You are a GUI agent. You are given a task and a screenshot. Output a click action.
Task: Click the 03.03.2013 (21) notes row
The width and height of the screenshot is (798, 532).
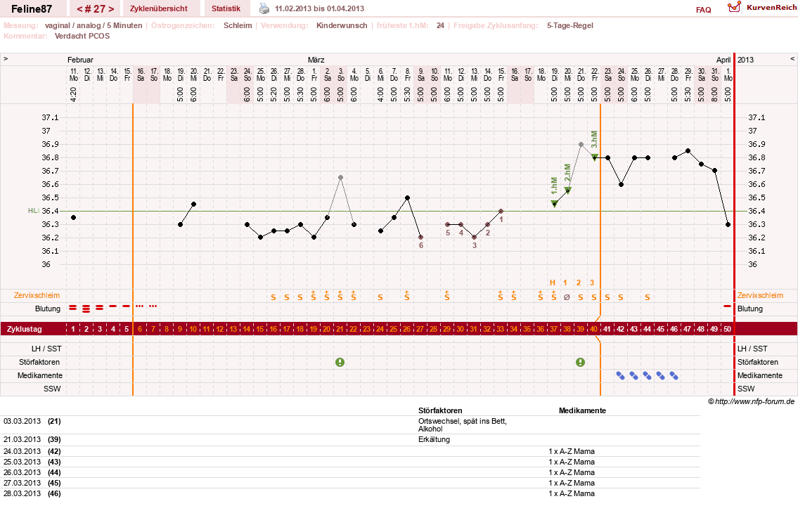[x=351, y=424]
